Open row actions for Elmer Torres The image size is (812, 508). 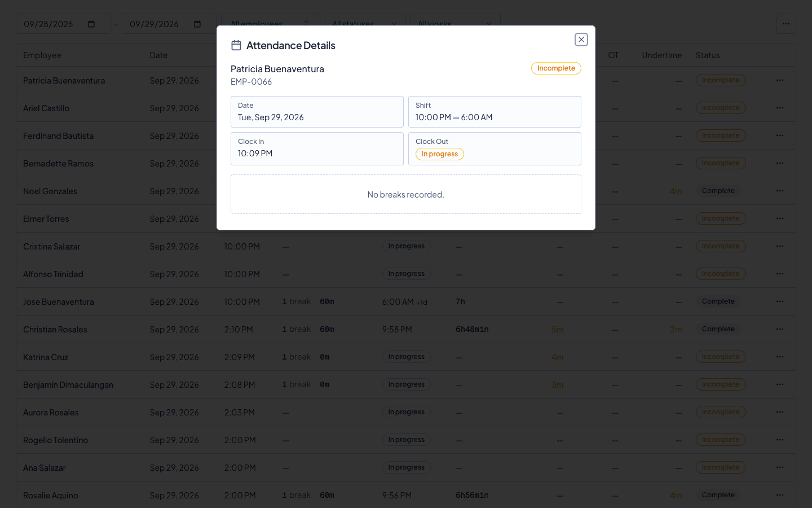click(x=780, y=218)
